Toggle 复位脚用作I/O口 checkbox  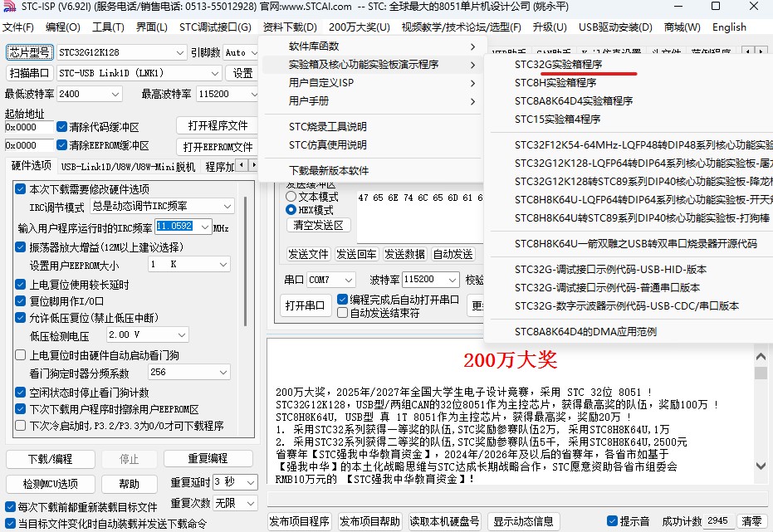20,300
